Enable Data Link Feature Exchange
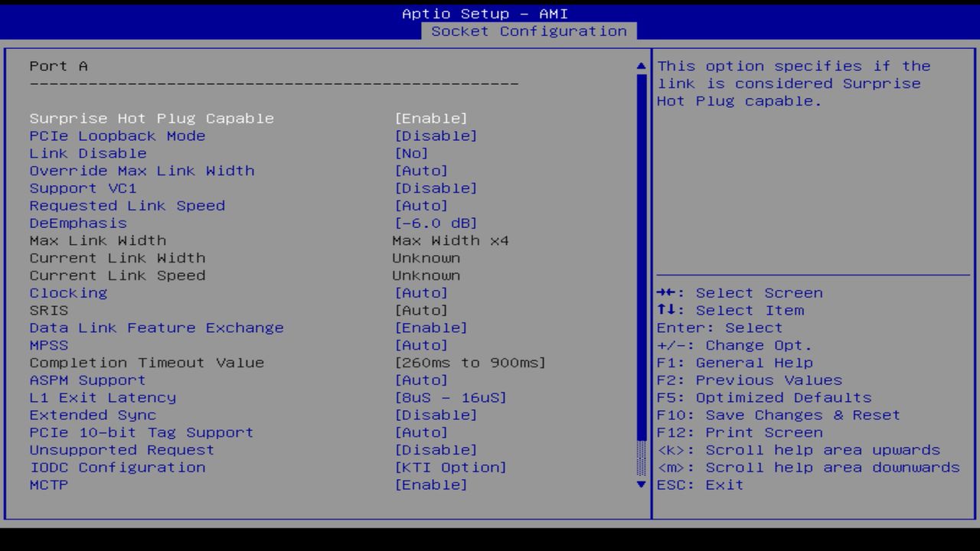The height and width of the screenshot is (551, 980). 156,328
